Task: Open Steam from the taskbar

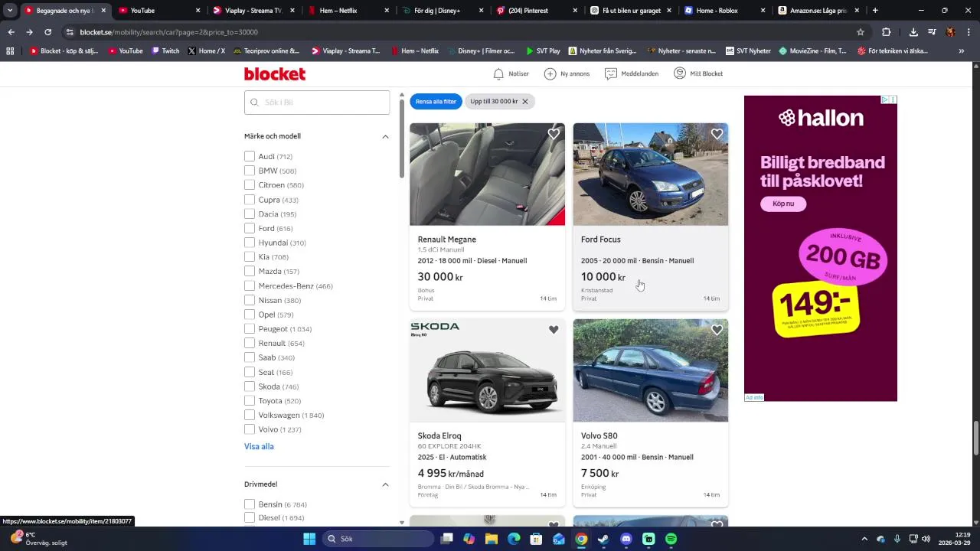Action: (x=604, y=539)
